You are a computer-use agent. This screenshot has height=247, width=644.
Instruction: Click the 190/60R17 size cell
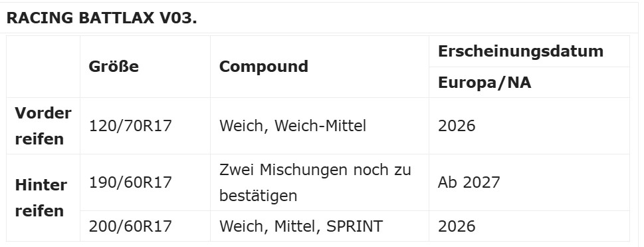click(x=145, y=182)
